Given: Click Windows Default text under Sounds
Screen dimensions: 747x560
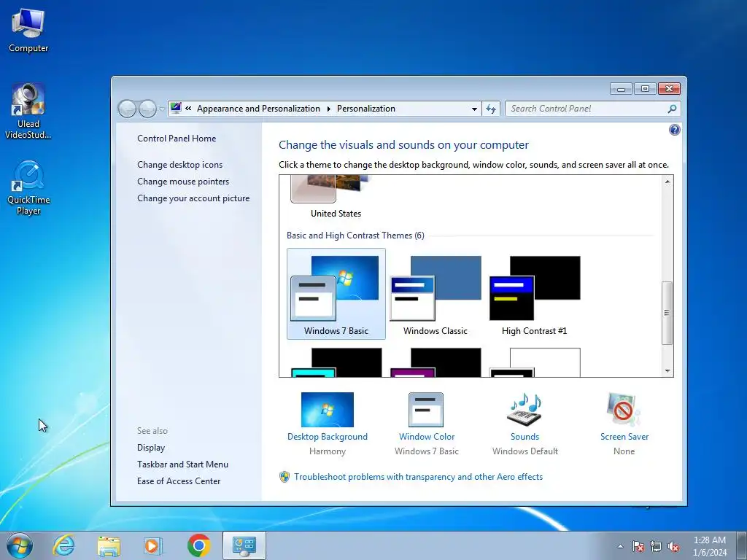Looking at the screenshot, I should click(x=525, y=451).
